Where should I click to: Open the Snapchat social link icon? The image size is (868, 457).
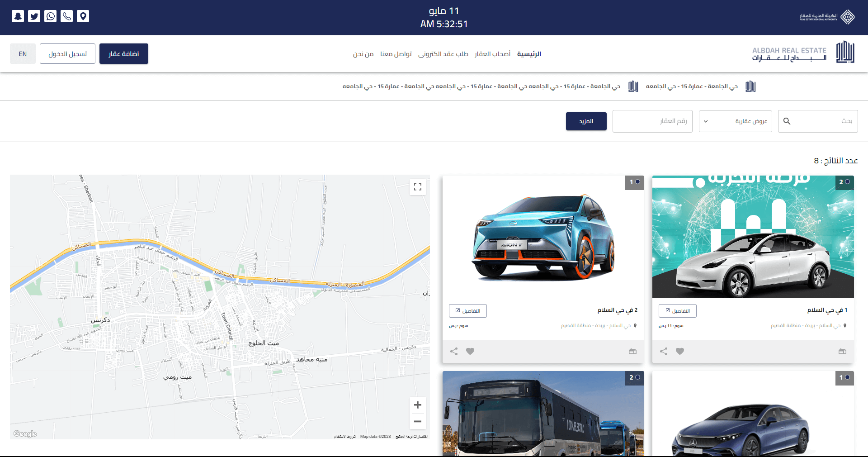click(18, 16)
